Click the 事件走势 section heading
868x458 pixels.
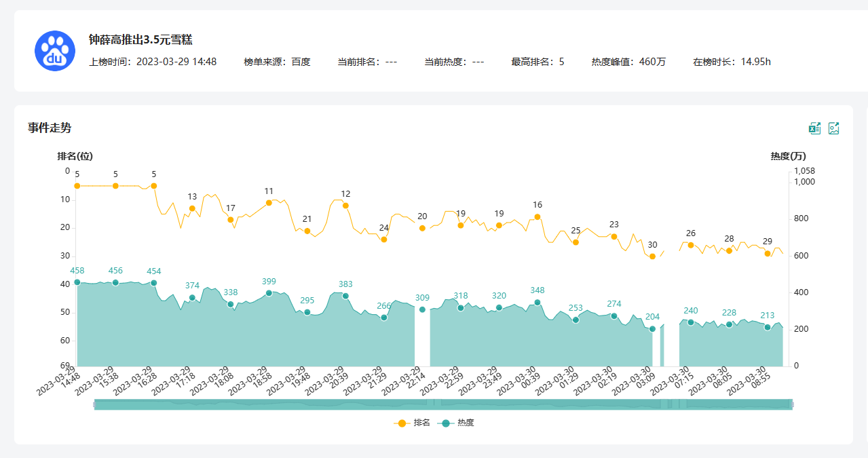(x=50, y=128)
